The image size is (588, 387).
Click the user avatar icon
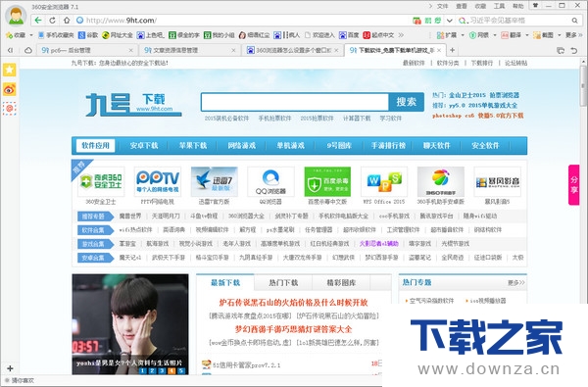pyautogui.click(x=16, y=16)
